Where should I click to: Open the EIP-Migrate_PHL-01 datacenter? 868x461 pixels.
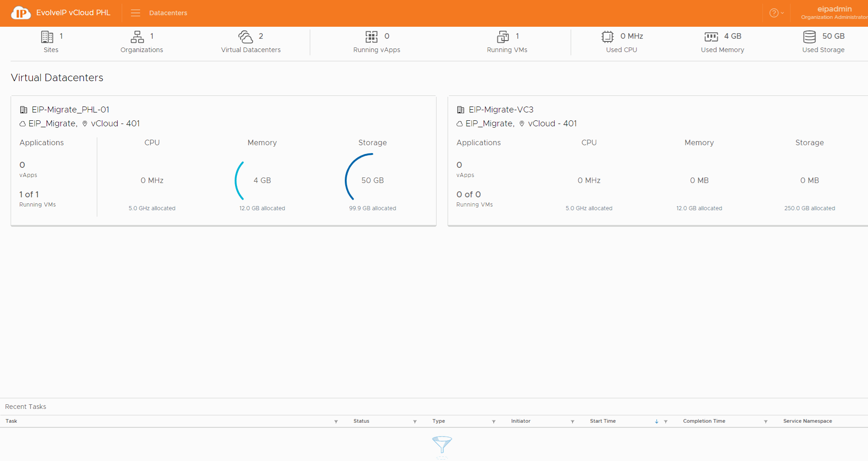pos(70,110)
